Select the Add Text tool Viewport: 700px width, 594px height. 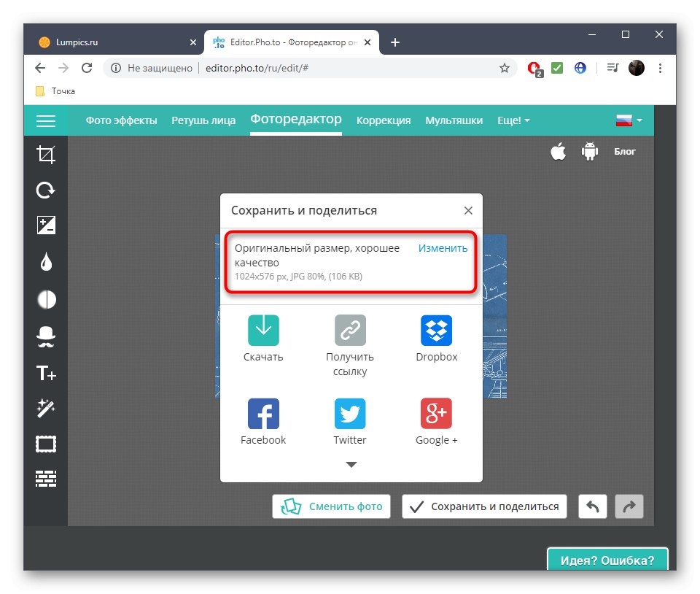[46, 373]
